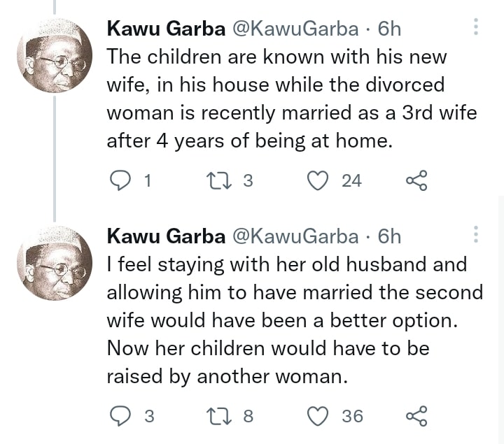
Task: Tap the avatar beside the second tweet
Action: (55, 264)
